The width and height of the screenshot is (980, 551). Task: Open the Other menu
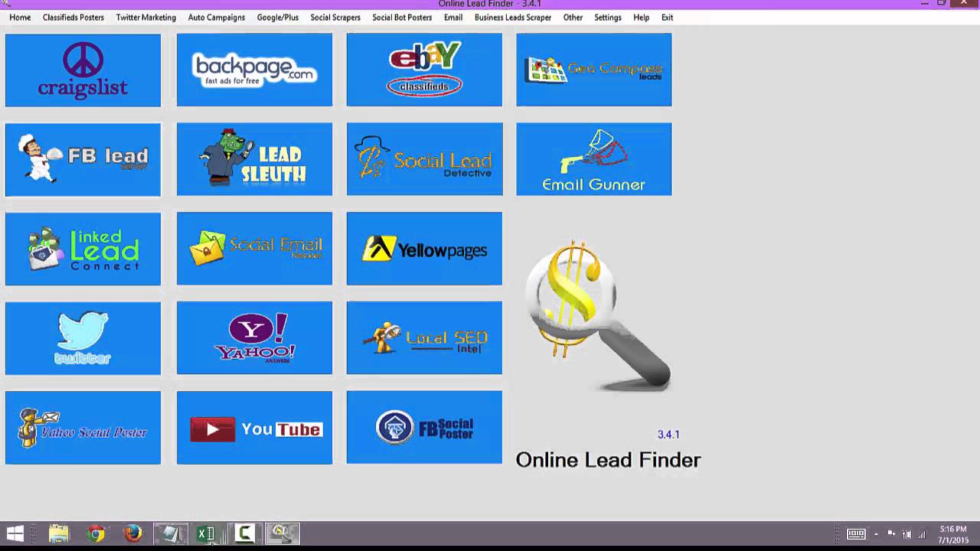click(573, 18)
